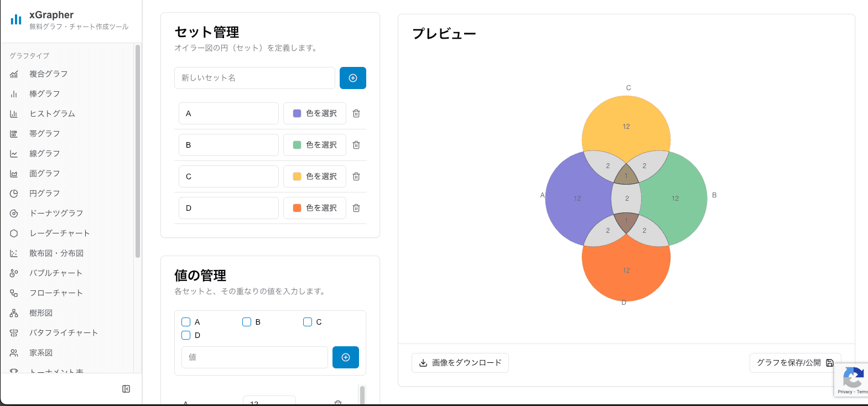Click the reCAPTCHA badge icon
The height and width of the screenshot is (406, 868).
click(853, 378)
